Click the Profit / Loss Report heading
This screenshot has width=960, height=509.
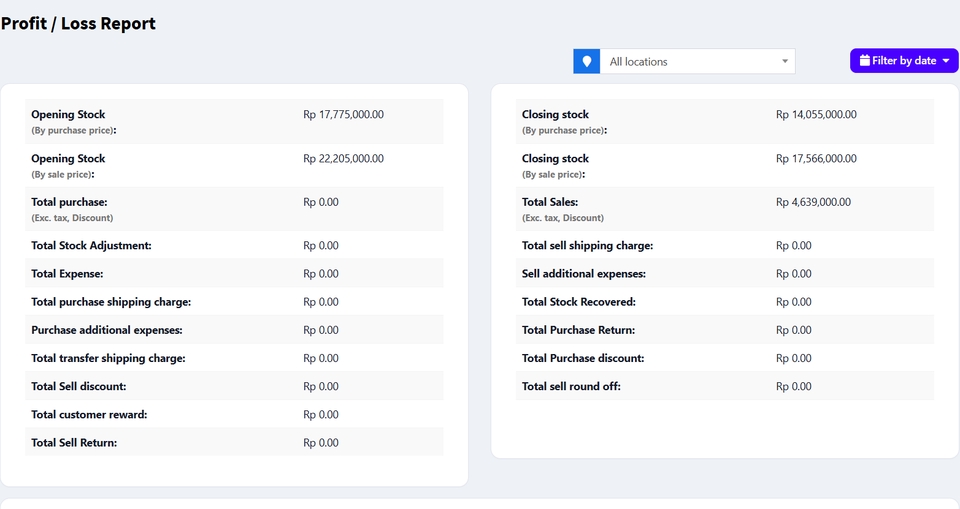pyautogui.click(x=78, y=23)
